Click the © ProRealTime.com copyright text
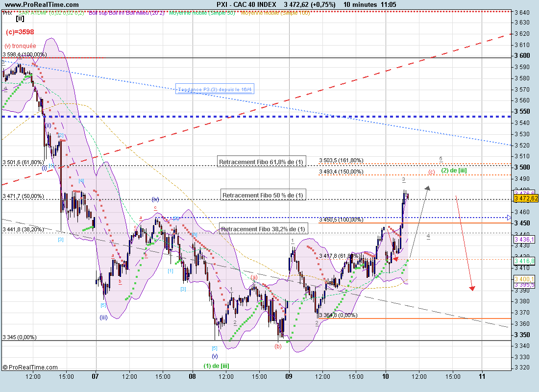 click(30, 367)
